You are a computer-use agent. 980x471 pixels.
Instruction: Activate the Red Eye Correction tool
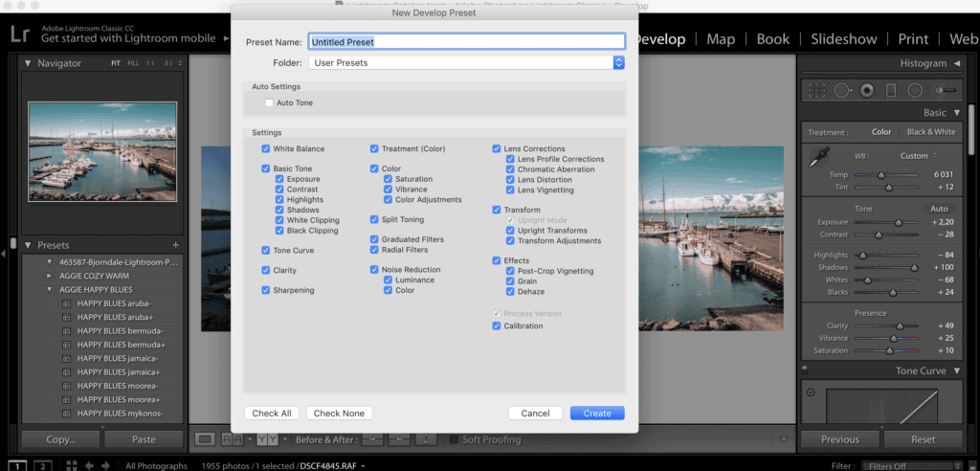(866, 90)
